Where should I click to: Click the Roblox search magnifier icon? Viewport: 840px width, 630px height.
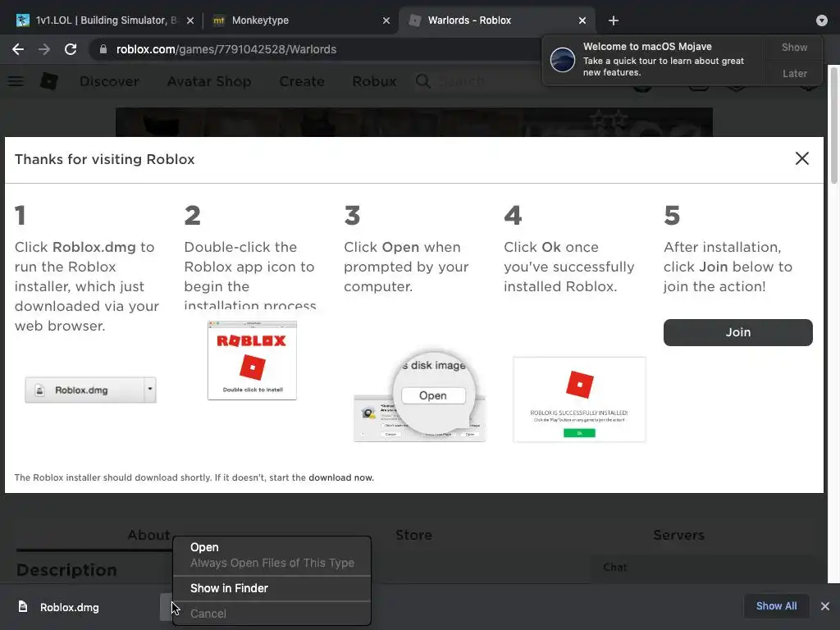pos(422,81)
